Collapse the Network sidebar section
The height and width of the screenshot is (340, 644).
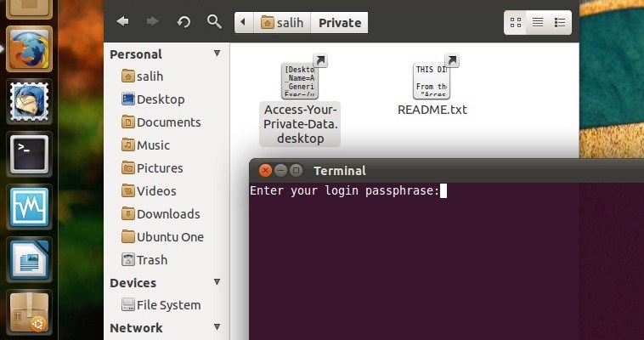[217, 328]
